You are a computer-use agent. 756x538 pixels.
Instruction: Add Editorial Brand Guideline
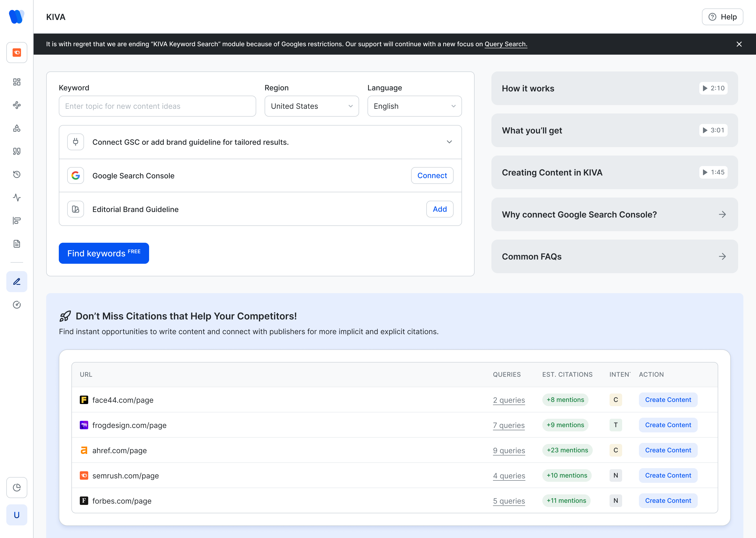pyautogui.click(x=440, y=209)
